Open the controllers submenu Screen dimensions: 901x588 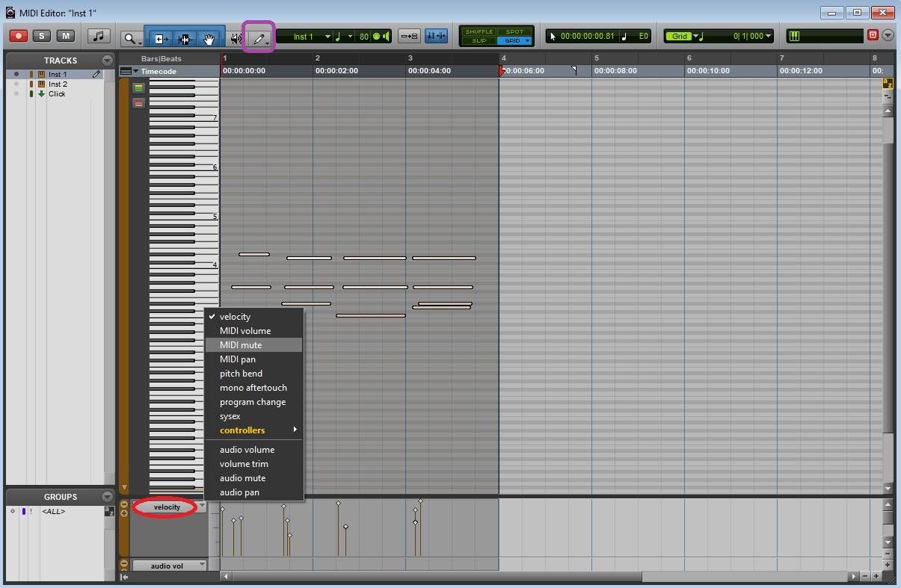click(x=242, y=430)
